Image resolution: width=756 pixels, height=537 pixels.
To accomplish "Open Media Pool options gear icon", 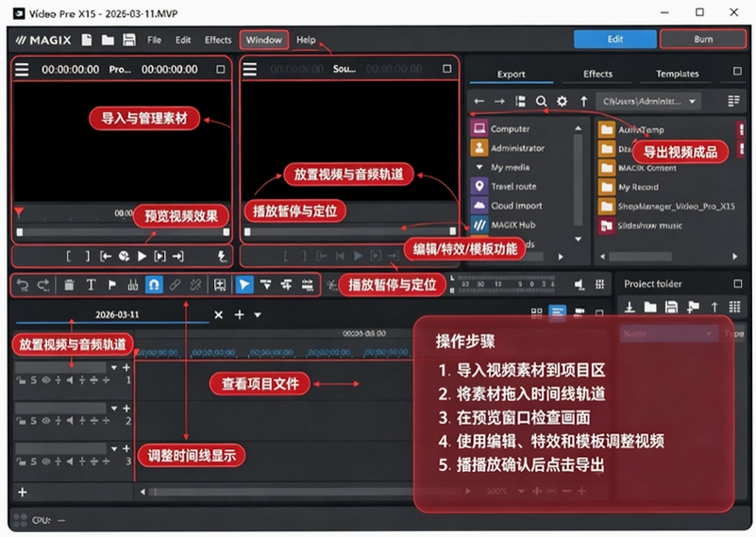I will [562, 101].
